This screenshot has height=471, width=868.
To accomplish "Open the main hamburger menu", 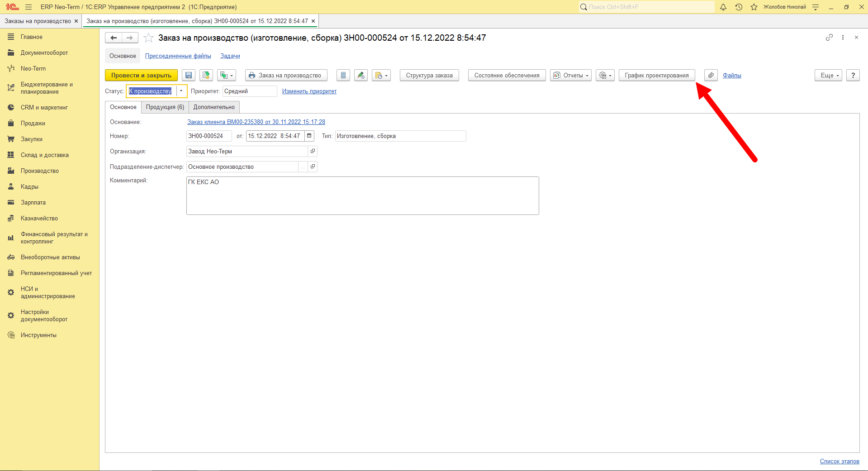I will pyautogui.click(x=28, y=7).
